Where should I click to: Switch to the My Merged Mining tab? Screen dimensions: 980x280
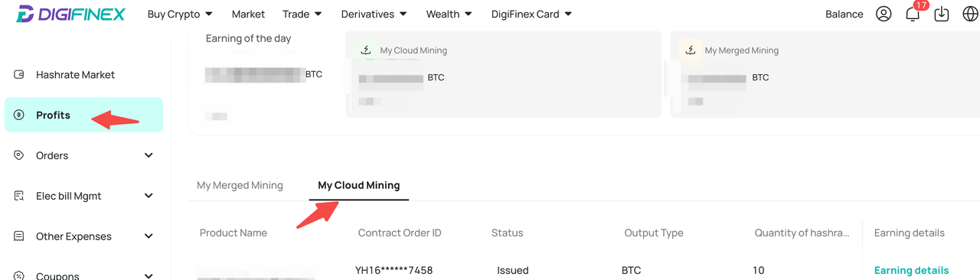pos(240,185)
